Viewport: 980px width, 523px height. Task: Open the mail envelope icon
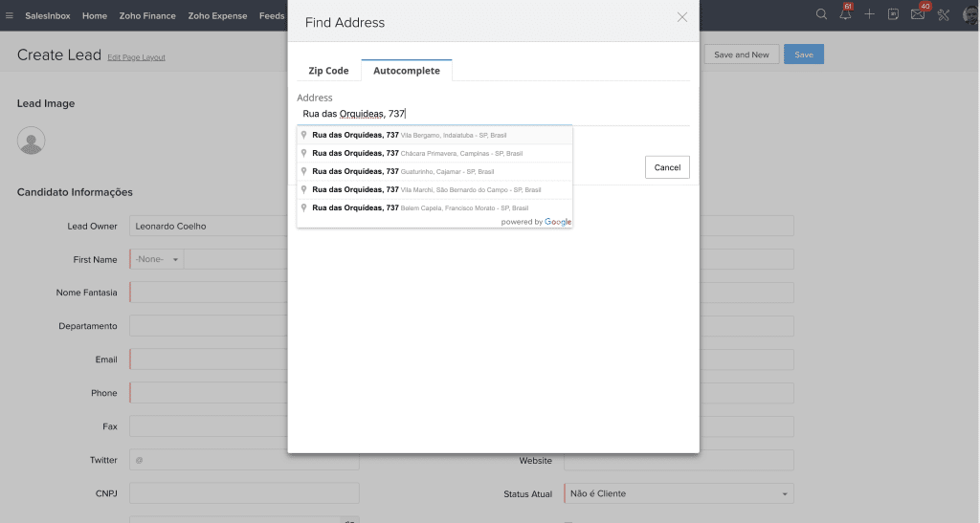point(918,14)
